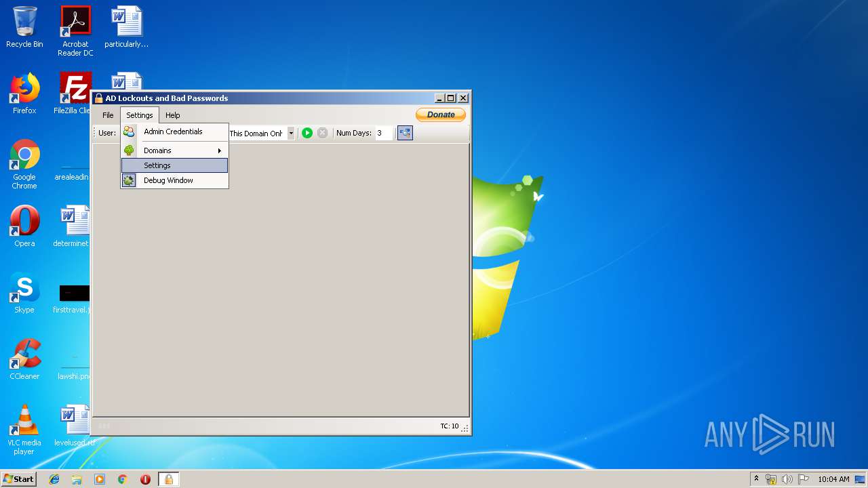Viewport: 868px width, 488px height.
Task: Maximize the AD Lockouts window
Action: pyautogui.click(x=451, y=98)
